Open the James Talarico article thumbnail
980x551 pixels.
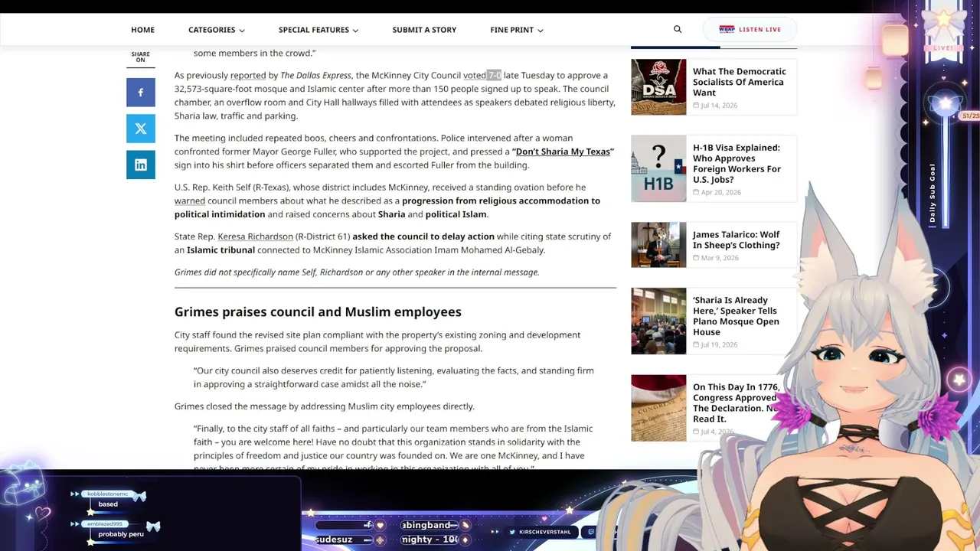coord(658,244)
